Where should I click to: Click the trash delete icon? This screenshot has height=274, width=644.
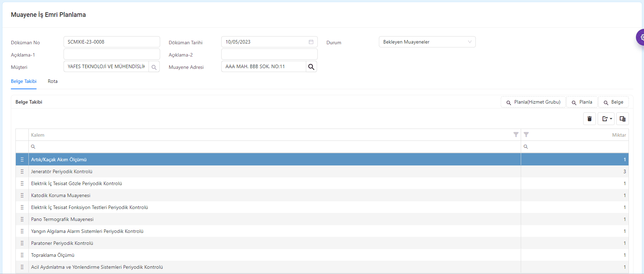tap(590, 119)
